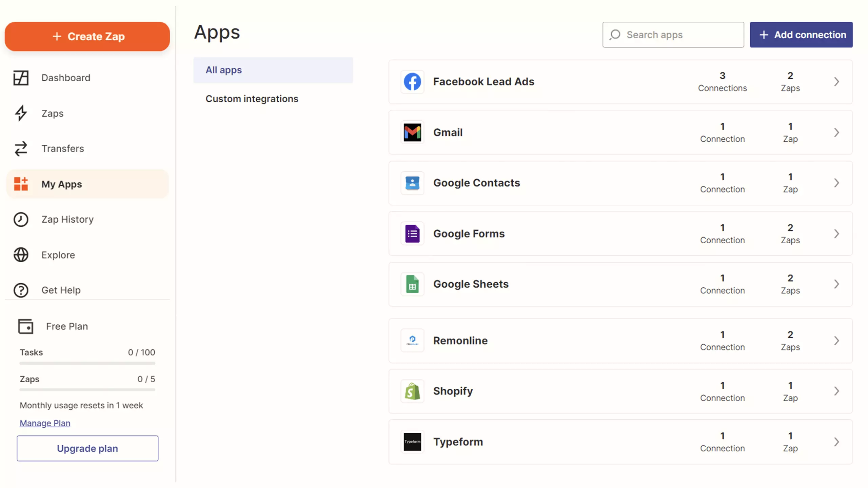This screenshot has height=488, width=868.
Task: Click the Get Help question mark icon
Action: pyautogui.click(x=21, y=290)
